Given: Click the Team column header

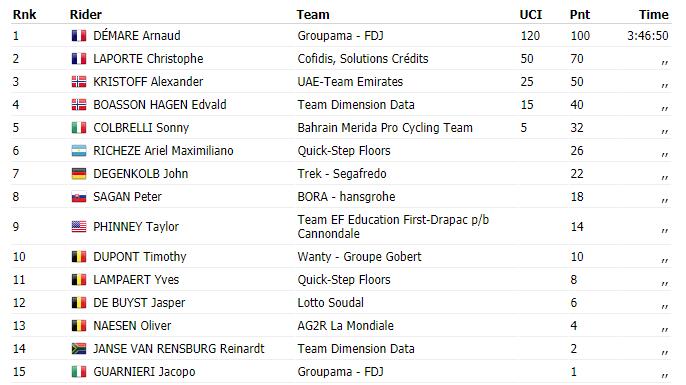Looking at the screenshot, I should [x=313, y=15].
